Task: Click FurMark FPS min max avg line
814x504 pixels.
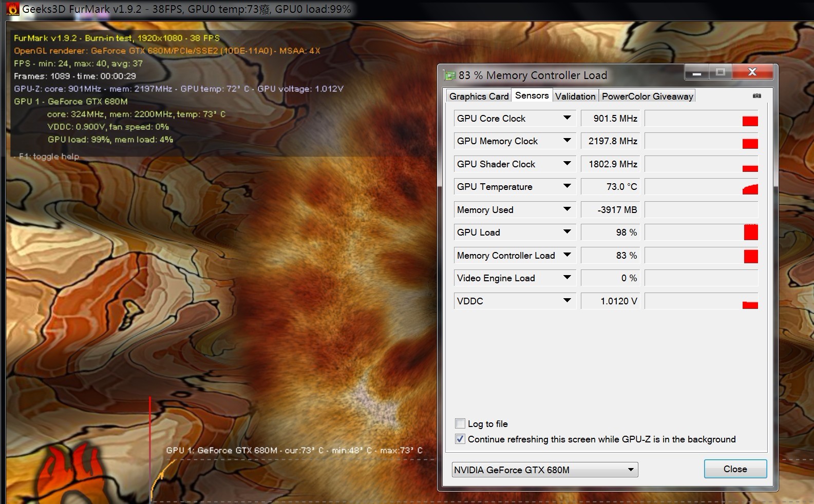Action: 78,64
